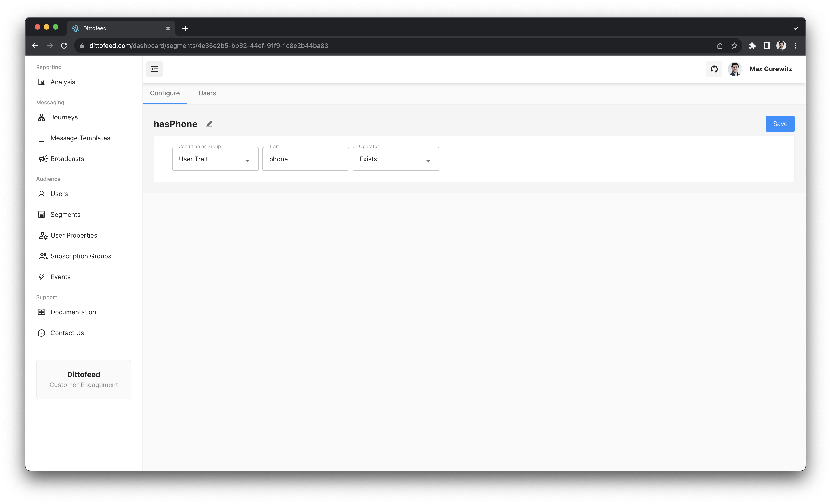Open Events page
The width and height of the screenshot is (831, 504).
(60, 277)
